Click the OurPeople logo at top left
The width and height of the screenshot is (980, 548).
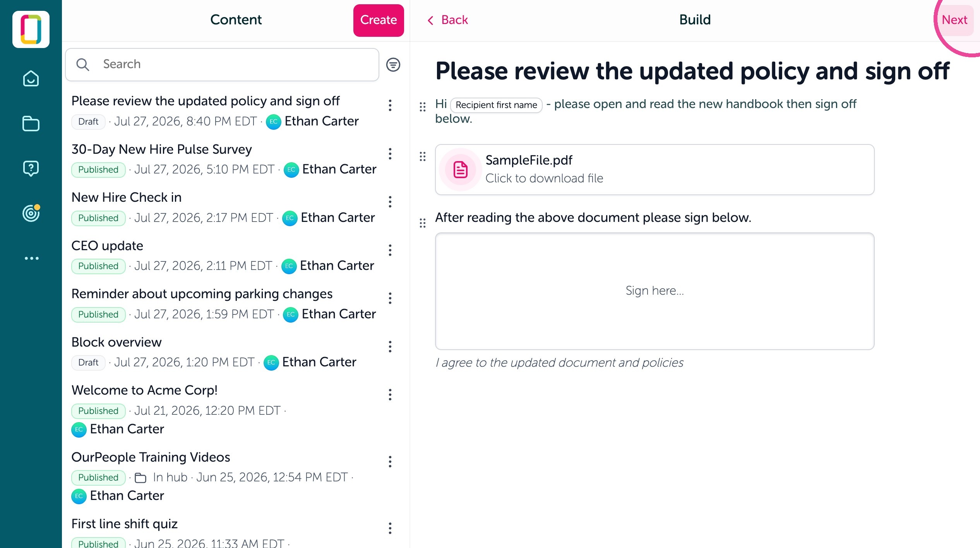(31, 29)
